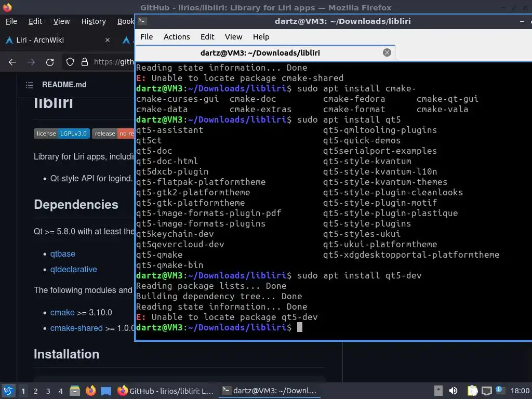Activate the GitHub Firefox taskbar entry
This screenshot has height=399, width=532.
tap(165, 391)
